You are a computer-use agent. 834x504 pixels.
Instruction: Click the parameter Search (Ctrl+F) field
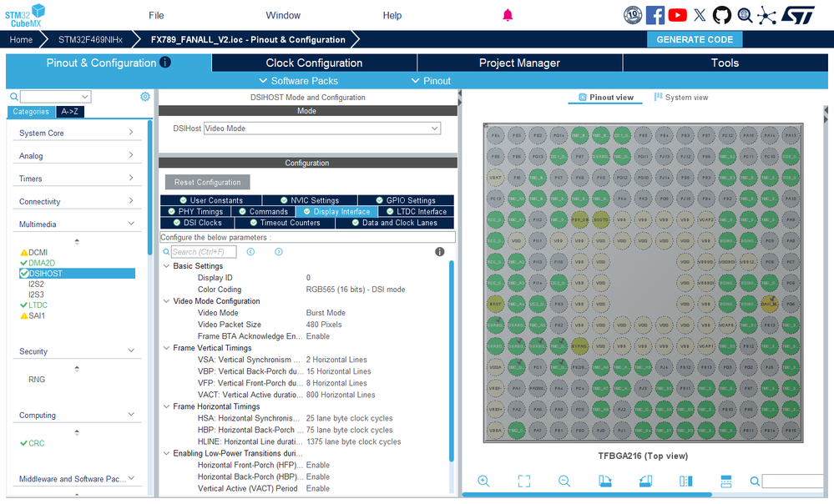(204, 252)
